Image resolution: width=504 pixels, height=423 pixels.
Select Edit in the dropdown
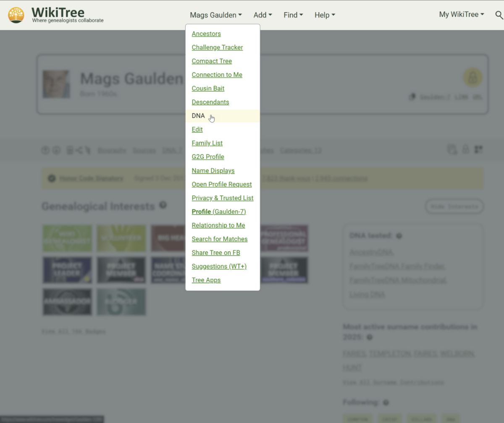[197, 129]
